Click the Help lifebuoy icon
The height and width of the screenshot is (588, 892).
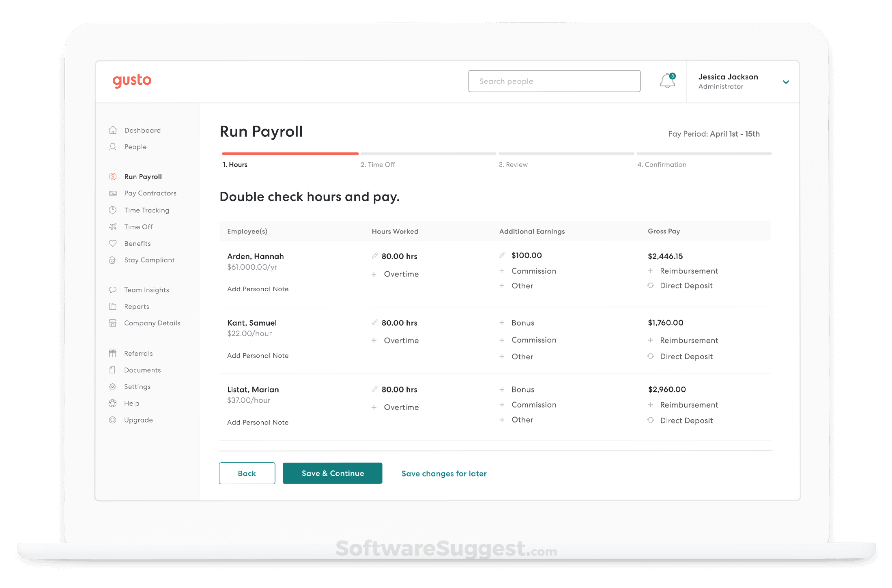pyautogui.click(x=113, y=403)
